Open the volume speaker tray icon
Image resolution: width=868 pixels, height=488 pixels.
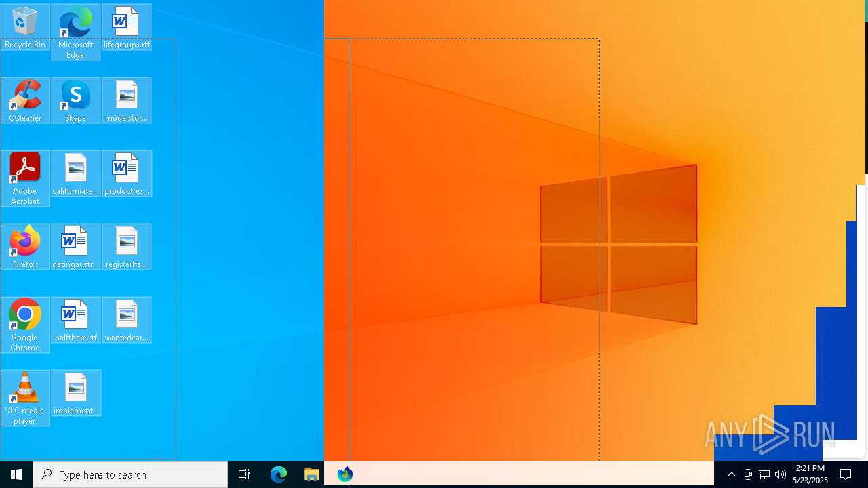pos(781,474)
